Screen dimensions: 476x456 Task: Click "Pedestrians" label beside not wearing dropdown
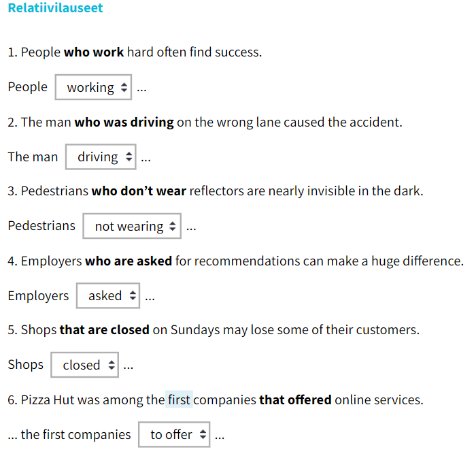(41, 226)
